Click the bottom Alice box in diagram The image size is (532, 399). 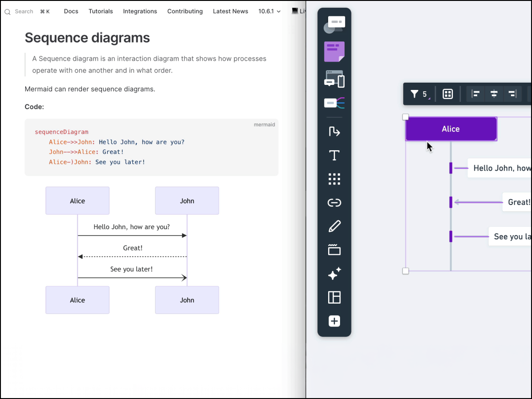pos(77,300)
